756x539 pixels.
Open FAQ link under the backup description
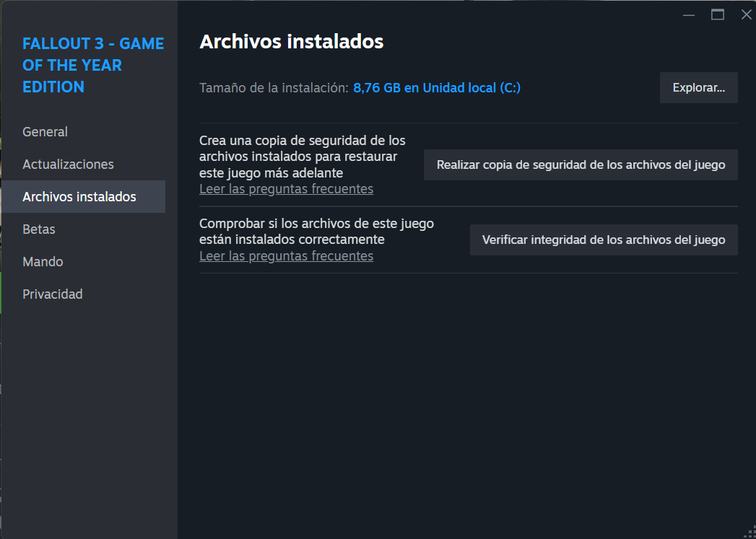287,189
